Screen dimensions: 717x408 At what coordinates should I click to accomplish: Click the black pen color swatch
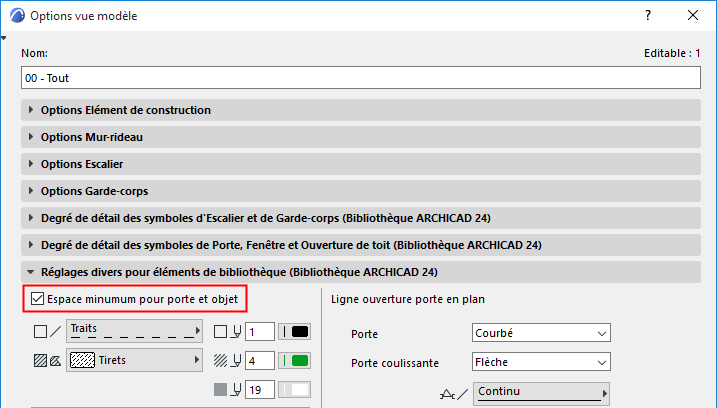[295, 332]
